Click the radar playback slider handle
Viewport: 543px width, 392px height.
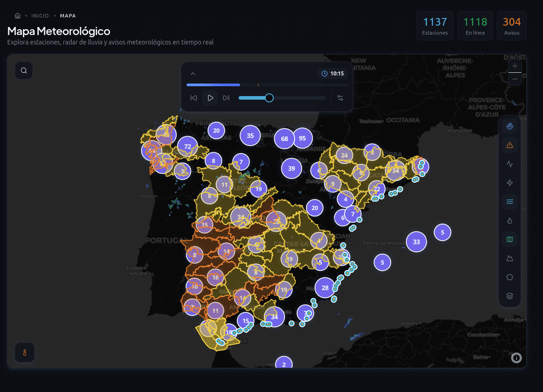click(269, 98)
